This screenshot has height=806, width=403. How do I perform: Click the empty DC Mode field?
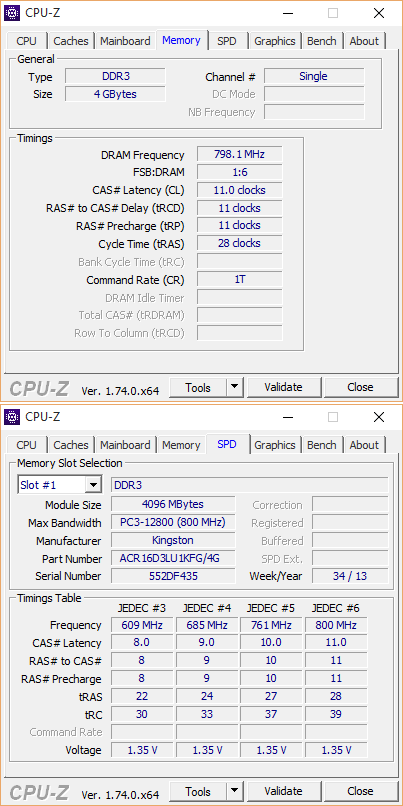coord(314,95)
